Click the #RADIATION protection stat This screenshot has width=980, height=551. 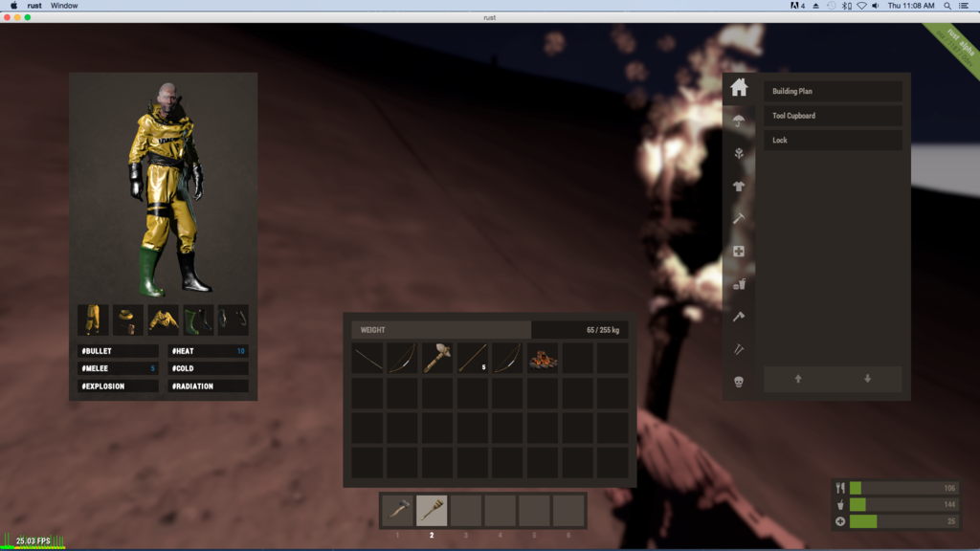[x=208, y=386]
